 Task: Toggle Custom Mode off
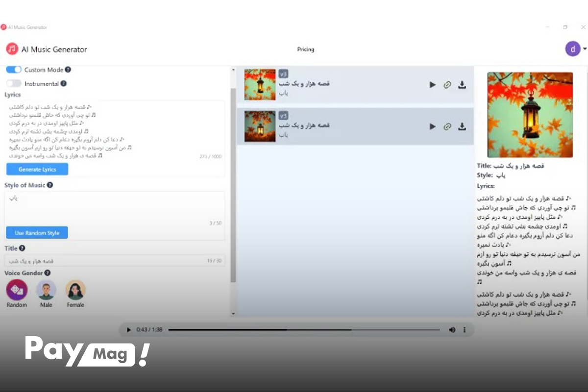(x=14, y=70)
